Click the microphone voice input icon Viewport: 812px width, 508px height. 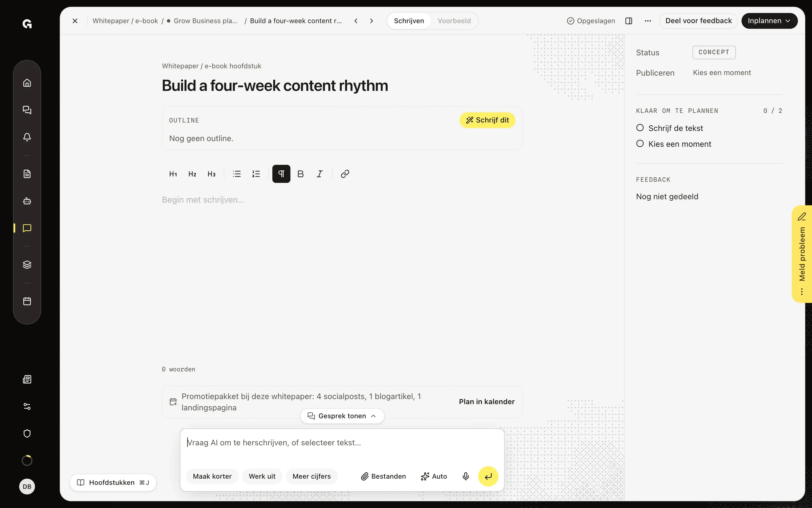tap(466, 476)
